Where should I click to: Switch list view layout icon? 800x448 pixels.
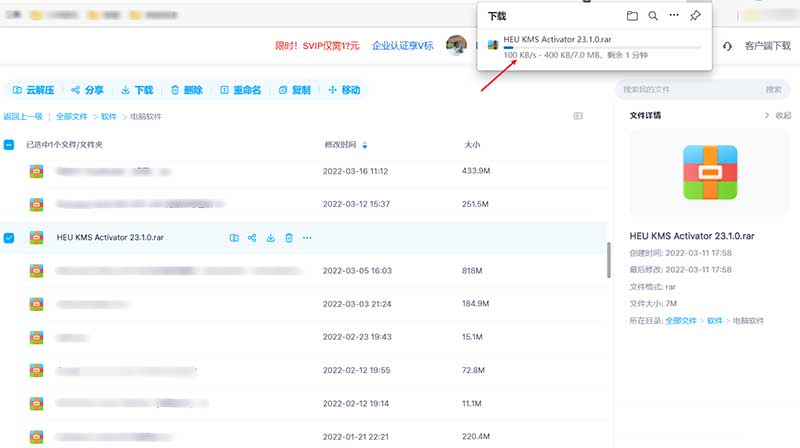pyautogui.click(x=578, y=116)
